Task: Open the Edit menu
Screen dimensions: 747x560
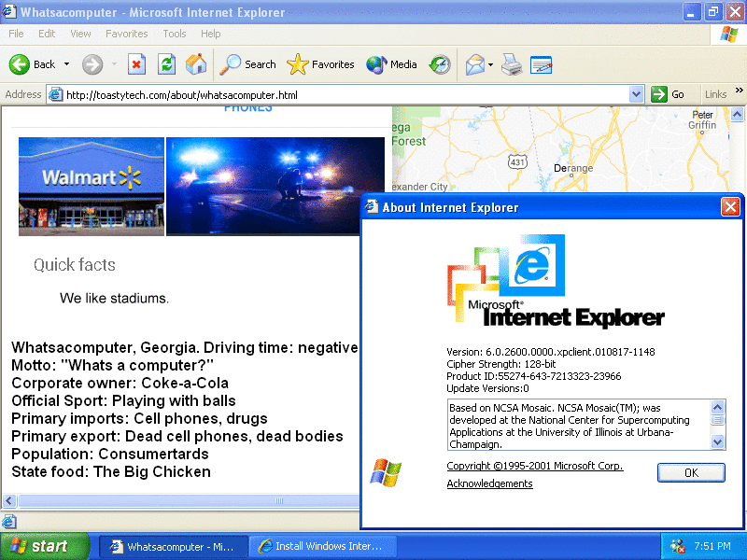Action: point(47,34)
